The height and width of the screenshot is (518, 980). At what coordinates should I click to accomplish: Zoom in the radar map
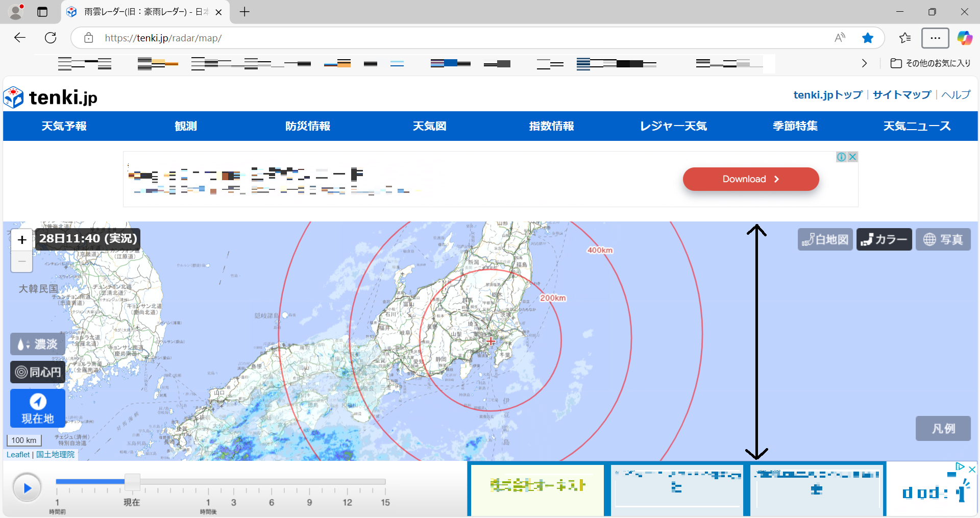pyautogui.click(x=22, y=240)
